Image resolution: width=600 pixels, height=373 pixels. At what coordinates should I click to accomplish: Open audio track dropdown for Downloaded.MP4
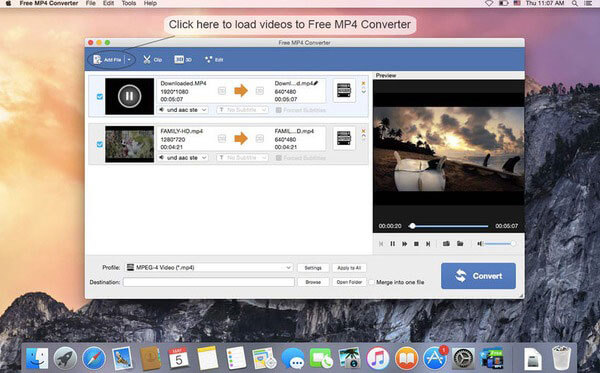coord(183,110)
